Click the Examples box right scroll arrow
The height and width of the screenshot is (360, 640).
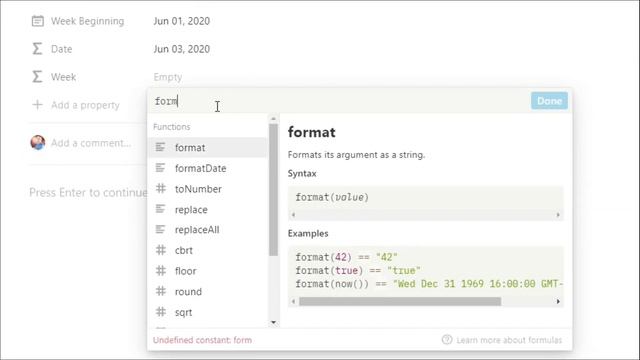(x=558, y=301)
